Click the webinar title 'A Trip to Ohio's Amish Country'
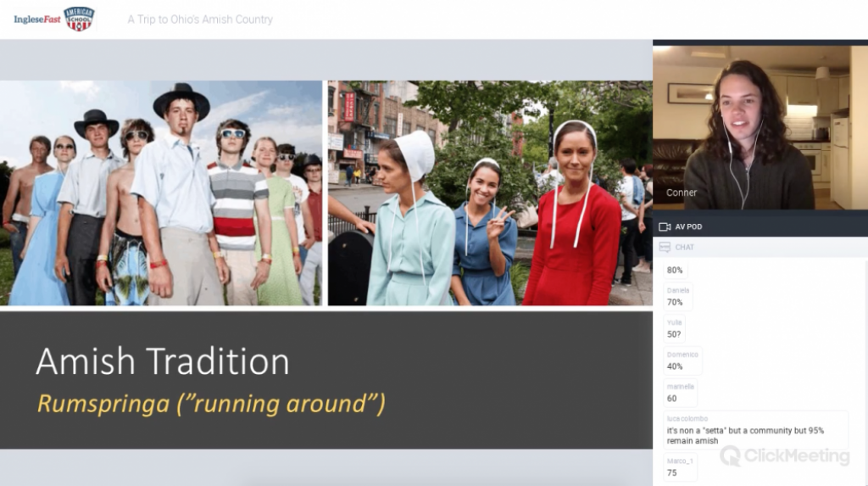Image resolution: width=868 pixels, height=486 pixels. point(200,20)
